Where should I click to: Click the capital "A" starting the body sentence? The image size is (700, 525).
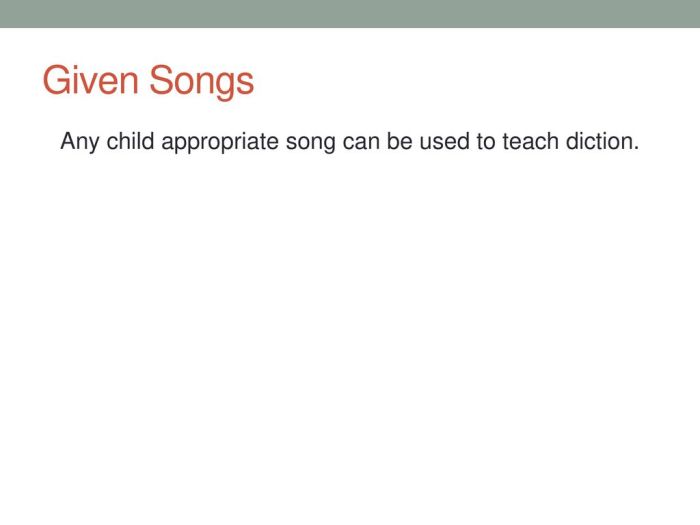[67, 141]
